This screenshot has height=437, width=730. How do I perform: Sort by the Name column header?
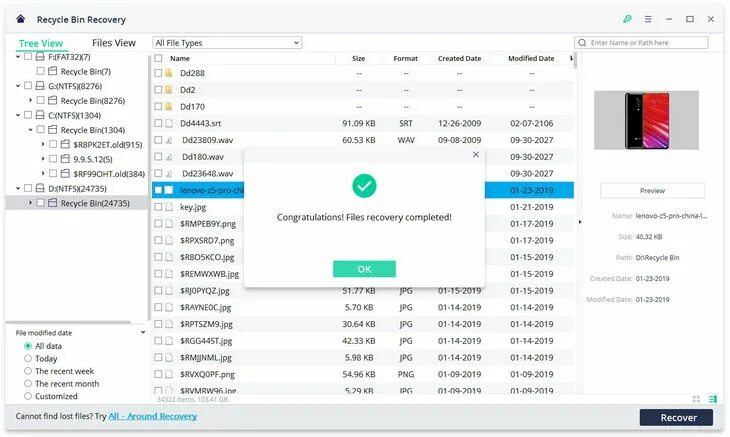pyautogui.click(x=180, y=58)
